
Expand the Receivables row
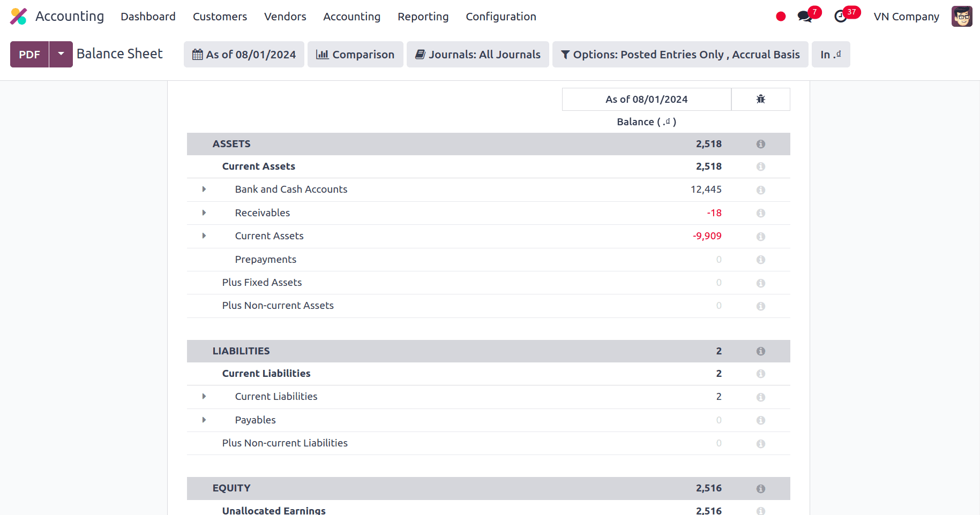pyautogui.click(x=204, y=213)
